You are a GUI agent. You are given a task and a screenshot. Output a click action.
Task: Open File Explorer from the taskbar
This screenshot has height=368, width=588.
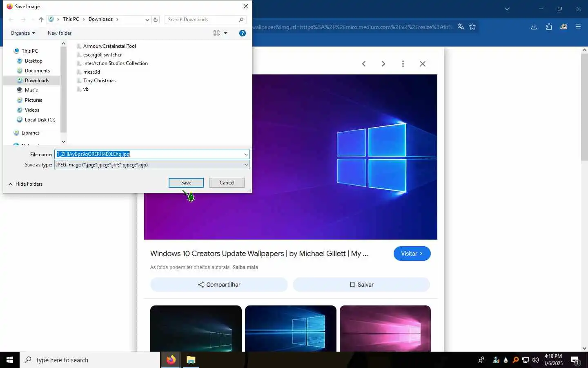191,360
